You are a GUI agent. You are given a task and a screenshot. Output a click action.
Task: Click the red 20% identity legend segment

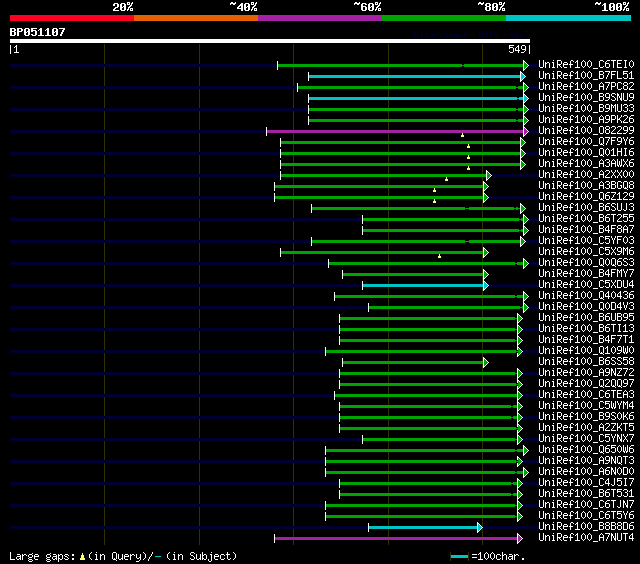click(72, 18)
